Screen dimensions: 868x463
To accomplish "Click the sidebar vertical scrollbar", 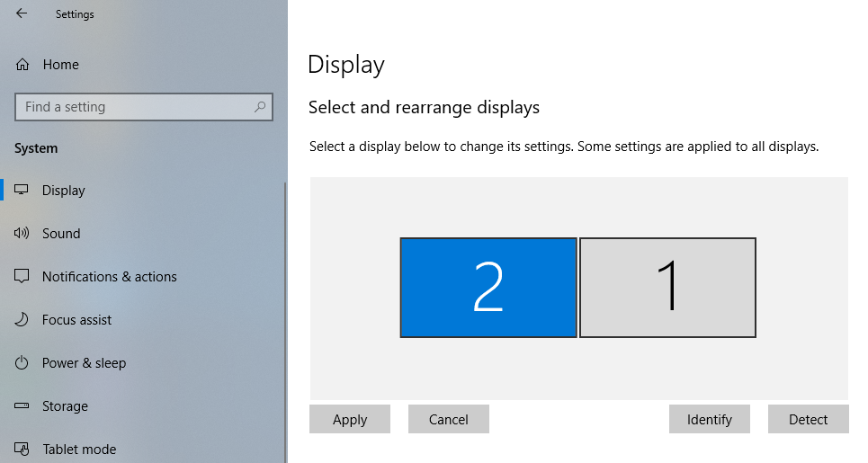I will pyautogui.click(x=285, y=323).
